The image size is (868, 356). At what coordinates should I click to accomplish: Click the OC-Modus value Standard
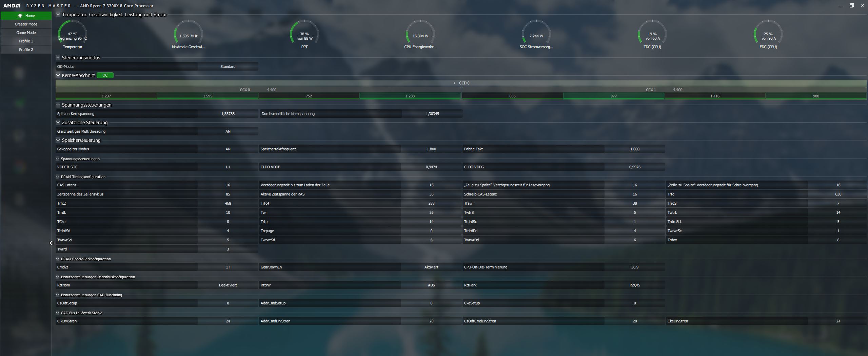point(228,67)
